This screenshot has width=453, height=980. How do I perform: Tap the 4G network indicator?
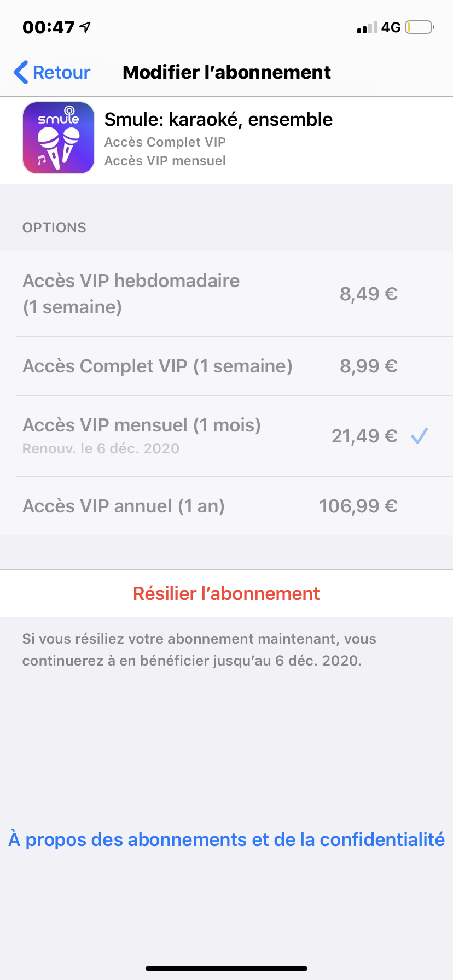(391, 27)
